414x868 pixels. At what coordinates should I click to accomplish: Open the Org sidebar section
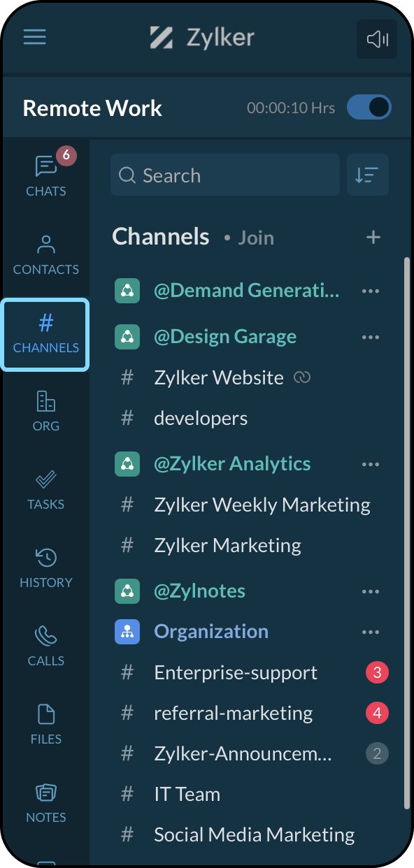pos(46,412)
